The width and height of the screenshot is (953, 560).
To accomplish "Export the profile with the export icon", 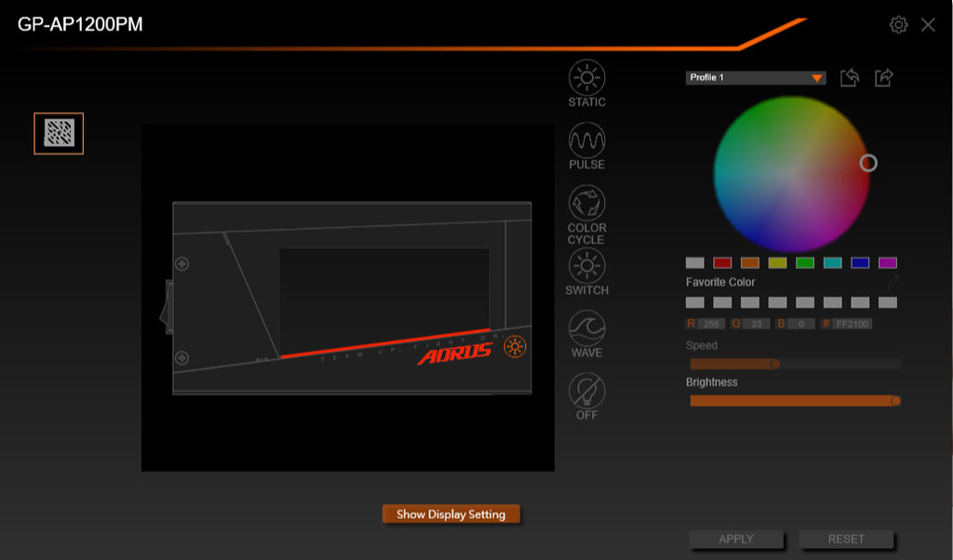I will tap(884, 78).
